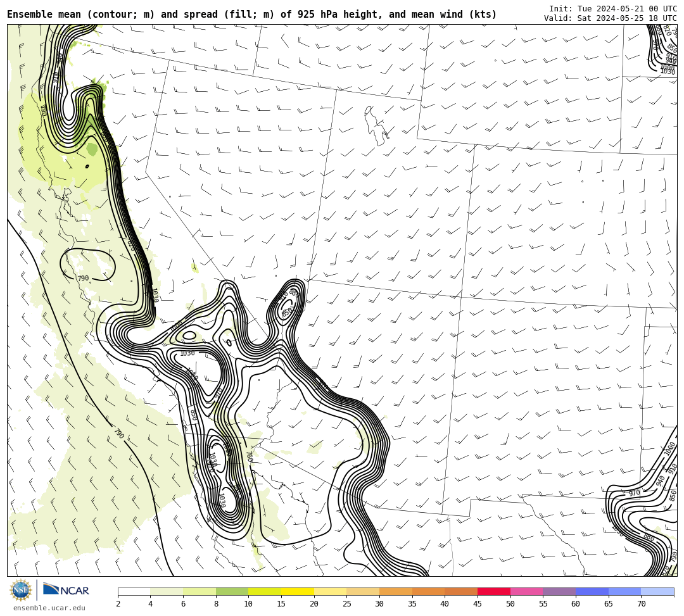Screen dimensions: 684x616
Task: Click the chart title 'Ensemble mean' text
Action: 44,15
